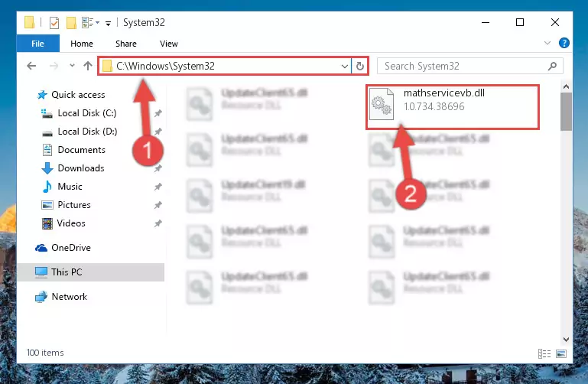Viewport: 588px width, 384px height.
Task: Open the Share ribbon tab
Action: pos(126,44)
